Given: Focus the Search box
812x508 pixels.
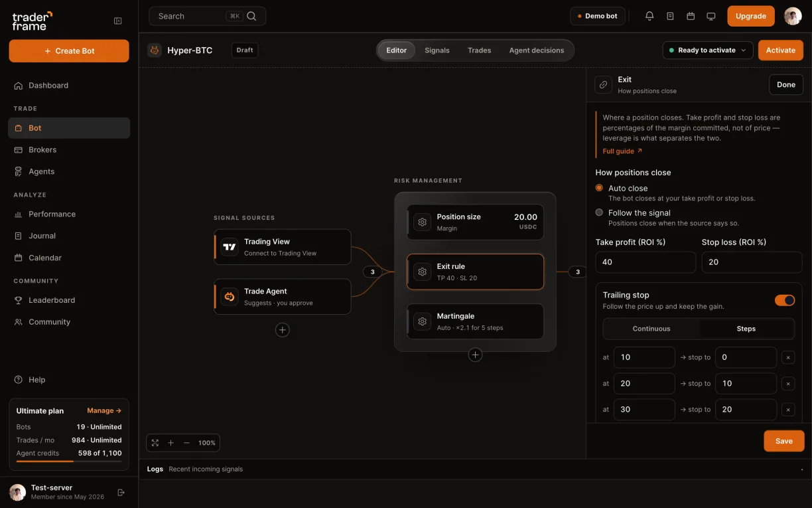Looking at the screenshot, I should (x=207, y=16).
